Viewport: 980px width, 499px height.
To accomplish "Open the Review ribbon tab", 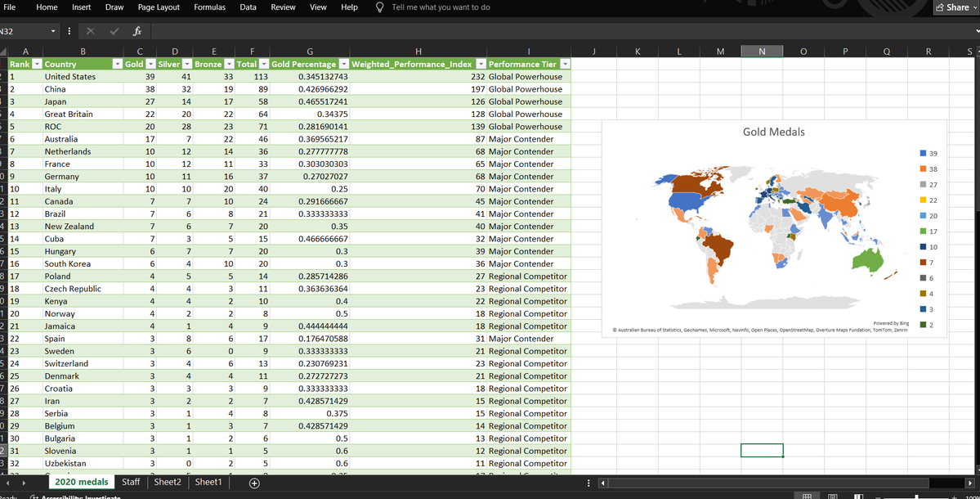I will pos(283,7).
